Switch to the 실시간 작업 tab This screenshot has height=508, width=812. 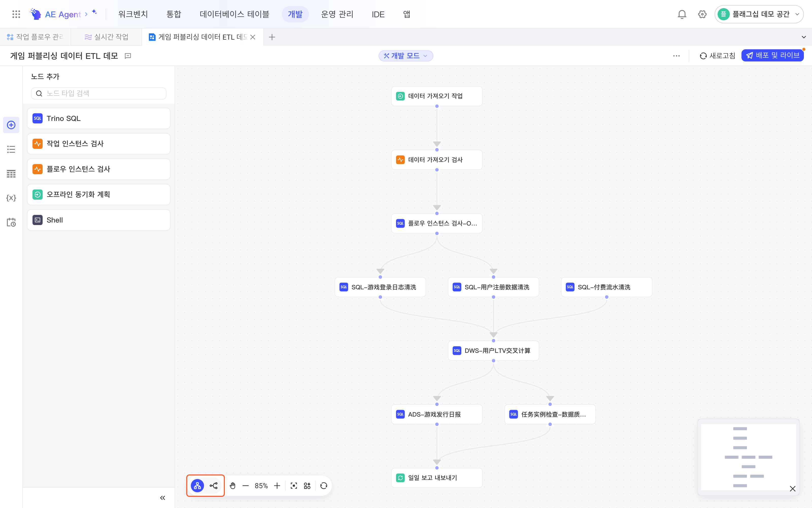coord(107,37)
